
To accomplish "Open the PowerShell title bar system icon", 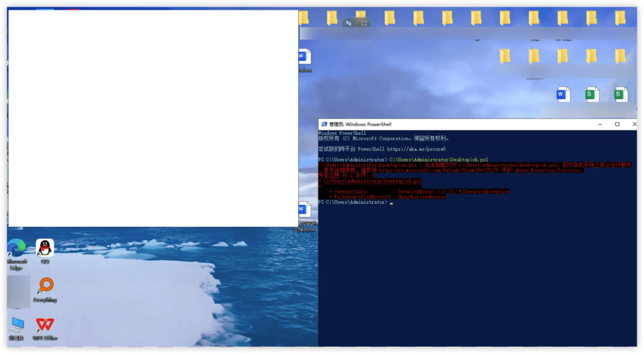I will pos(324,124).
